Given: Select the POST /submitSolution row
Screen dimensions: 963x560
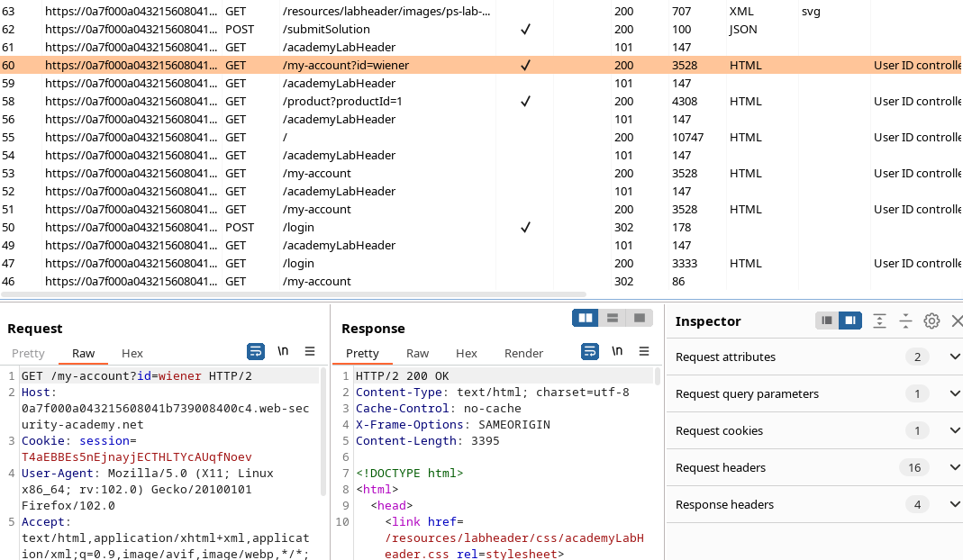Looking at the screenshot, I should tap(481, 29).
